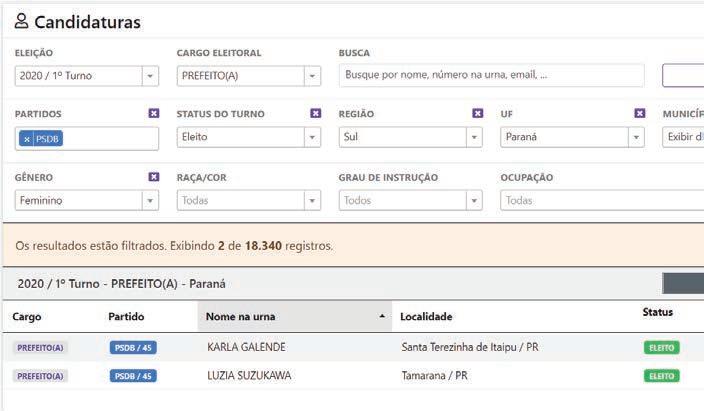The image size is (704, 411).
Task: Open the Grau de Instrução dropdown
Action: click(474, 200)
